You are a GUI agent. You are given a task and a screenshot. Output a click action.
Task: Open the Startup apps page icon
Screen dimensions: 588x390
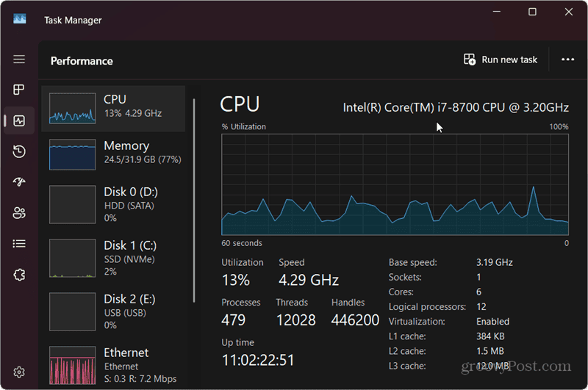point(19,182)
